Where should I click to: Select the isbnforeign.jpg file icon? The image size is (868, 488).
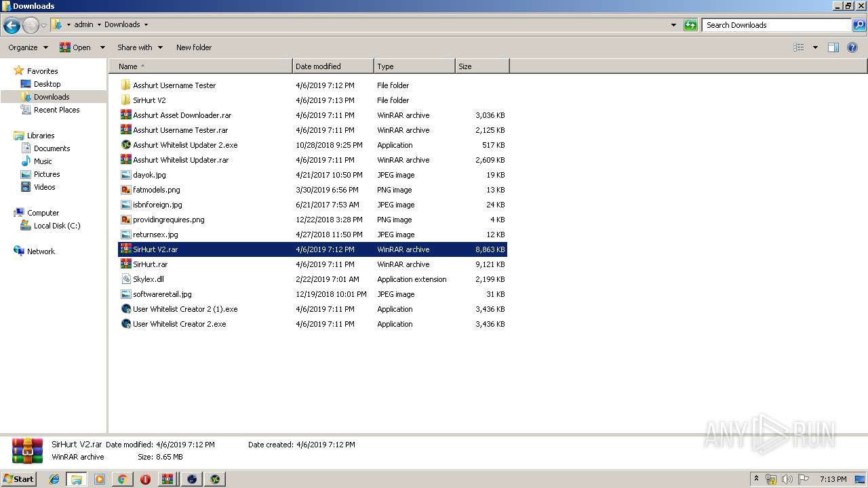(125, 205)
